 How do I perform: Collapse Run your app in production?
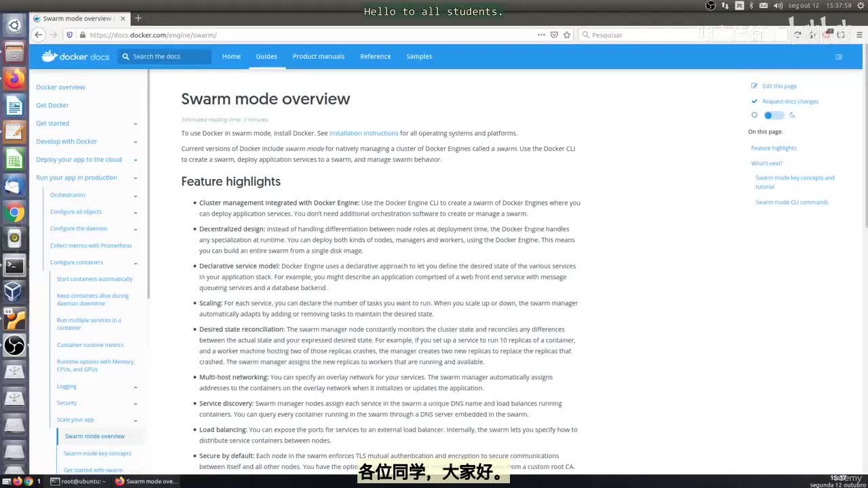[136, 178]
